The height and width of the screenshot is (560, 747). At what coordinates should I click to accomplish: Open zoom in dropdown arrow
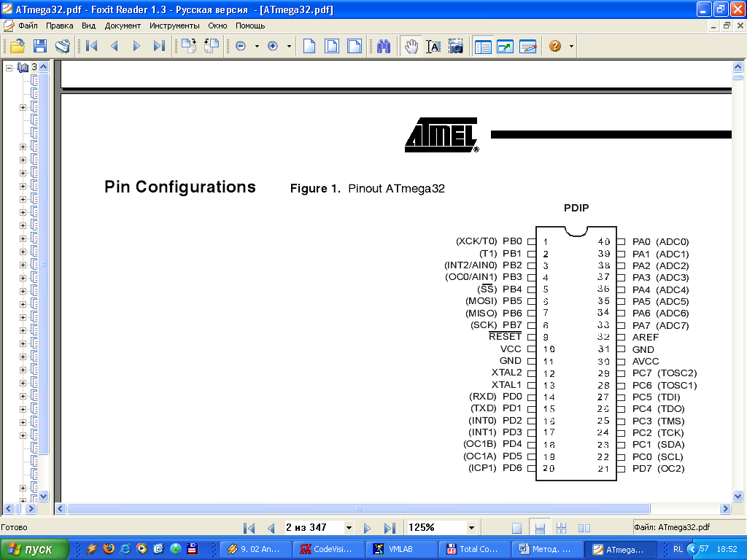pyautogui.click(x=289, y=46)
